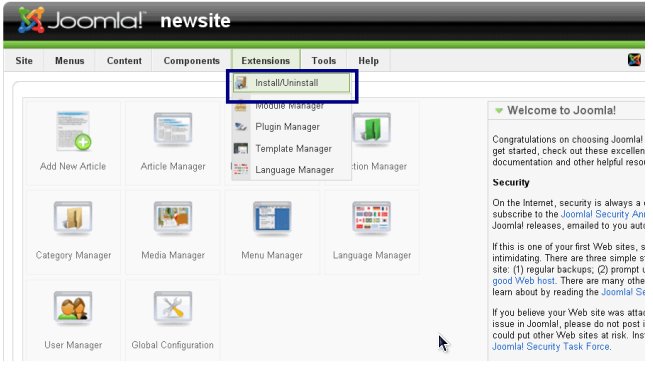The height and width of the screenshot is (373, 653).
Task: Open the Article Manager icon
Action: pyautogui.click(x=173, y=129)
